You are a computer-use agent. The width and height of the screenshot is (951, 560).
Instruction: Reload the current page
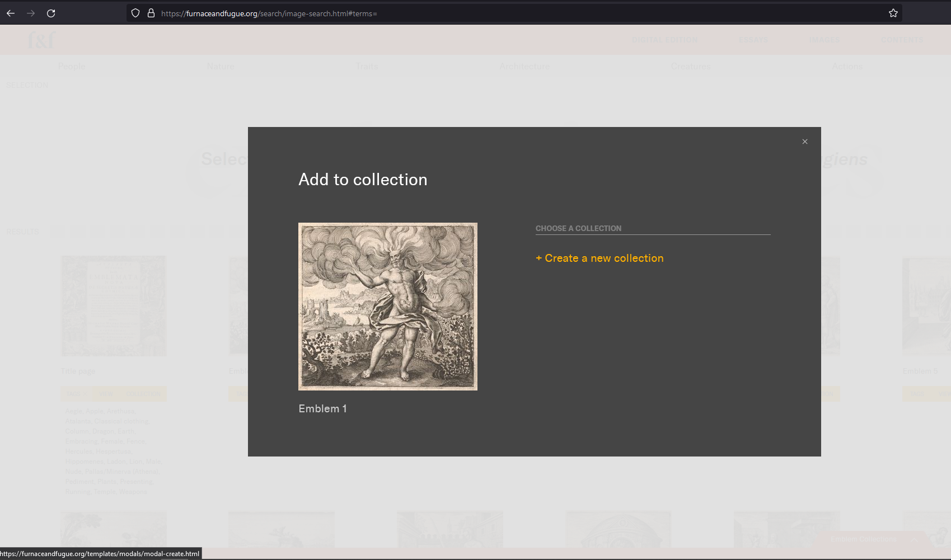(51, 13)
